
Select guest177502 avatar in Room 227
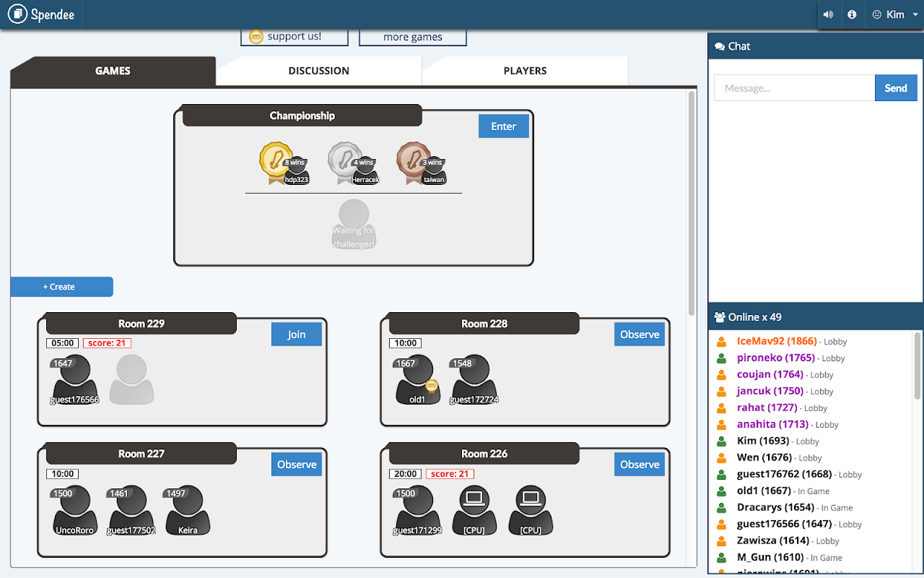[131, 509]
